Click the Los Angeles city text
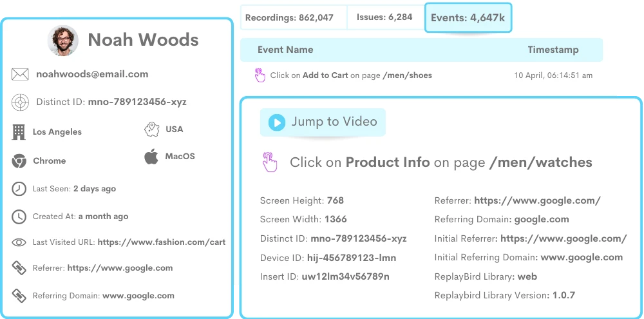Image resolution: width=644 pixels, height=319 pixels. point(57,132)
